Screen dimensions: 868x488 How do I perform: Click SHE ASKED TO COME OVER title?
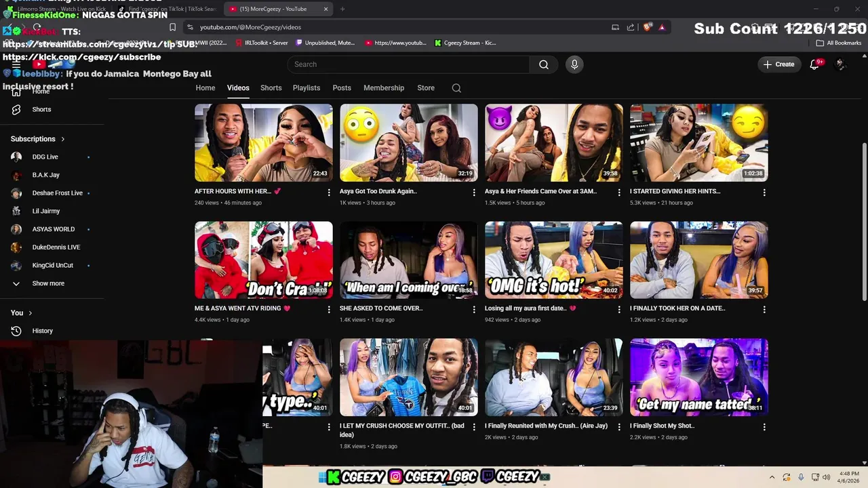point(381,308)
